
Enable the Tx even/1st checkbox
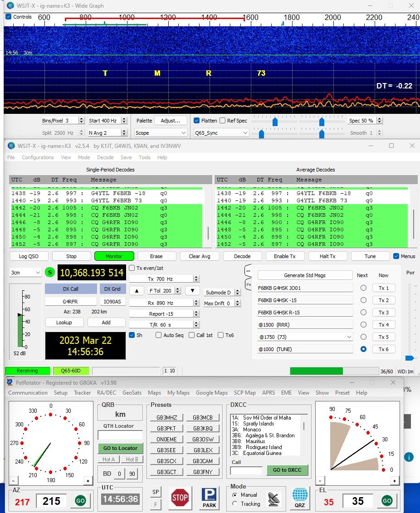(x=132, y=268)
